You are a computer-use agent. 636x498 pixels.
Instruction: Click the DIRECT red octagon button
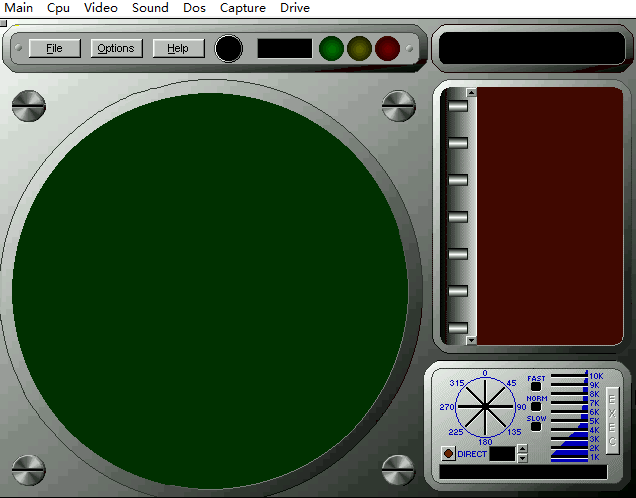pyautogui.click(x=448, y=453)
